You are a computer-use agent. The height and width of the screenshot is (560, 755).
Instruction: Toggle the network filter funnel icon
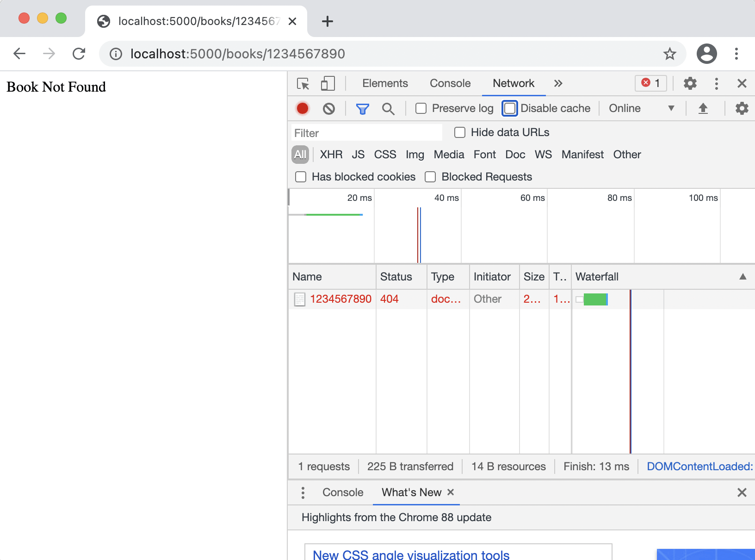pos(362,109)
